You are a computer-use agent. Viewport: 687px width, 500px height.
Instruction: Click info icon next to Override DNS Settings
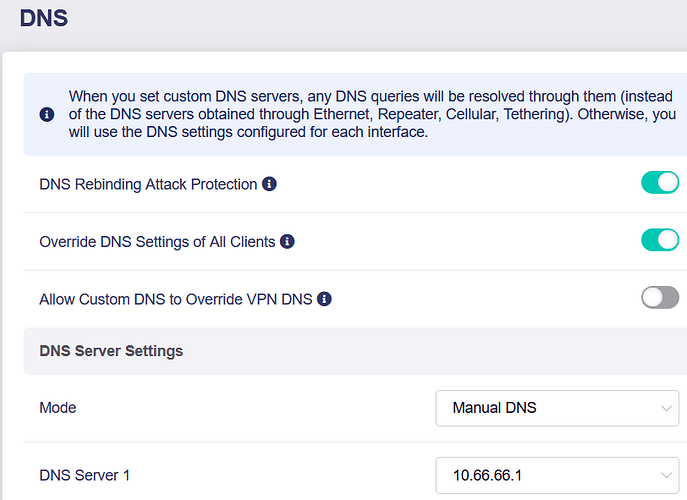tap(287, 241)
